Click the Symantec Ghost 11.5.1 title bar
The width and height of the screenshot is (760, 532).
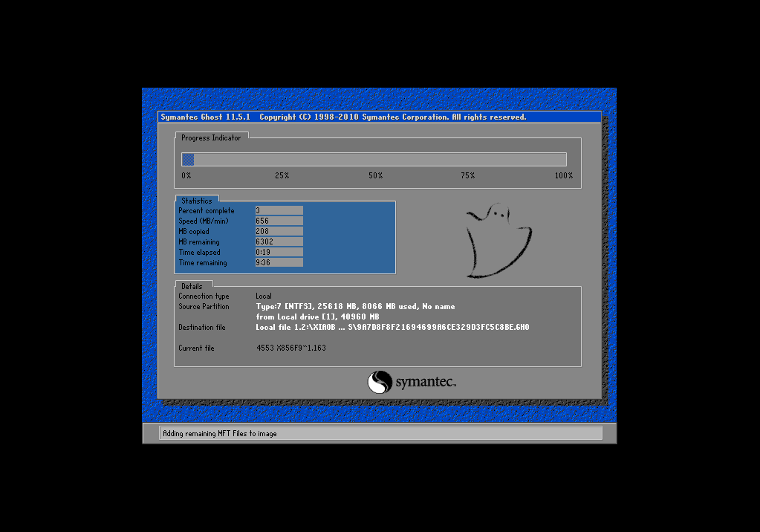(380, 117)
